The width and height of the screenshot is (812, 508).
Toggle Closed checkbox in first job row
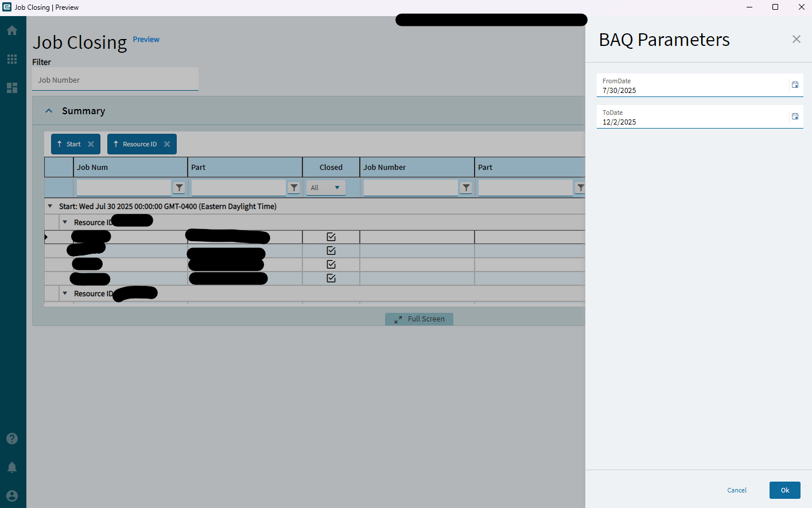point(331,237)
